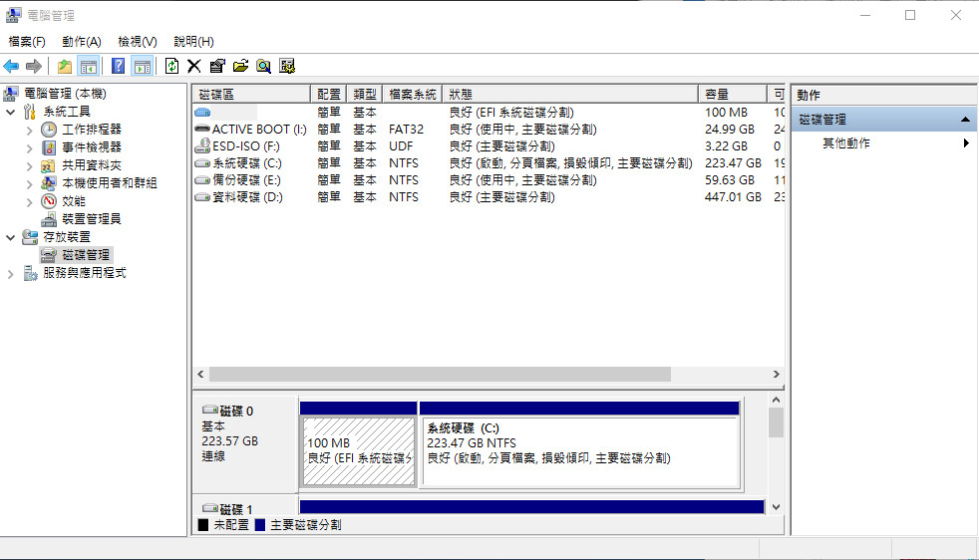This screenshot has width=979, height=560.
Task: Click the 共用資料夾 icon
Action: point(48,165)
